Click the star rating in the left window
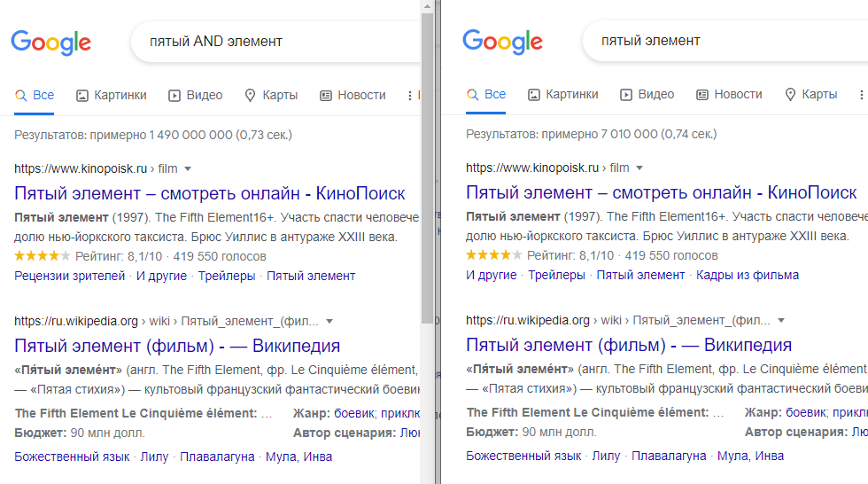 point(43,256)
